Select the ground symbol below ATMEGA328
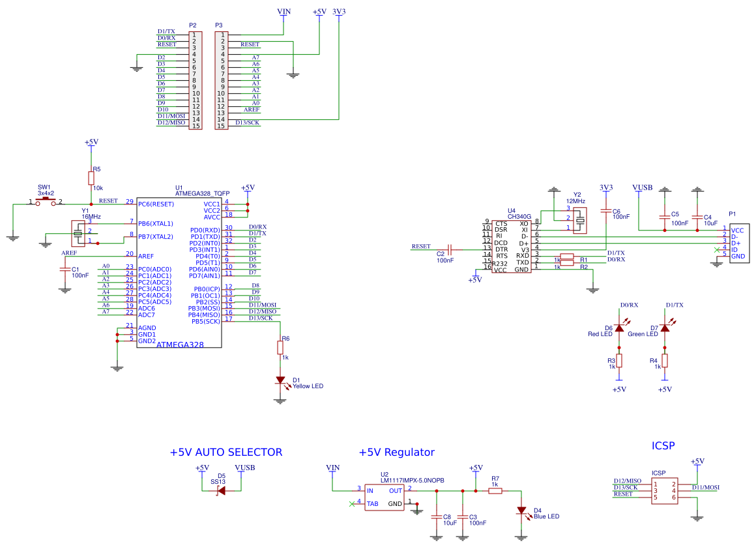The image size is (756, 547). 117,366
